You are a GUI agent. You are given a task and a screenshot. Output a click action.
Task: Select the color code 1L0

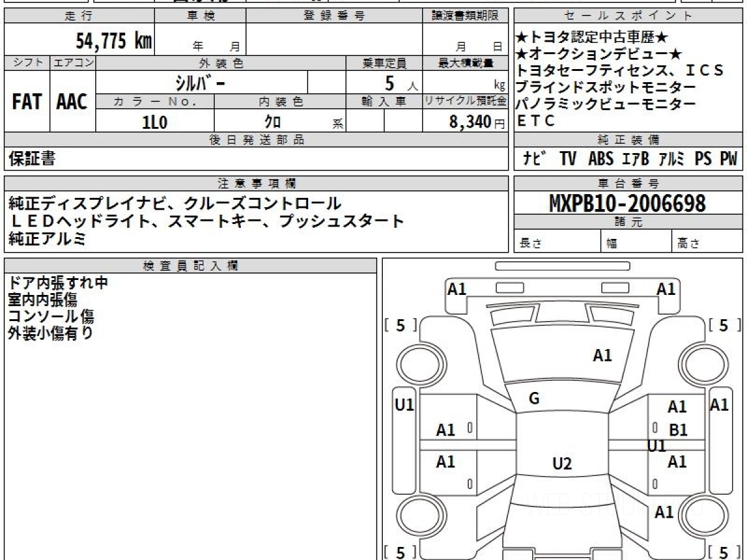155,122
